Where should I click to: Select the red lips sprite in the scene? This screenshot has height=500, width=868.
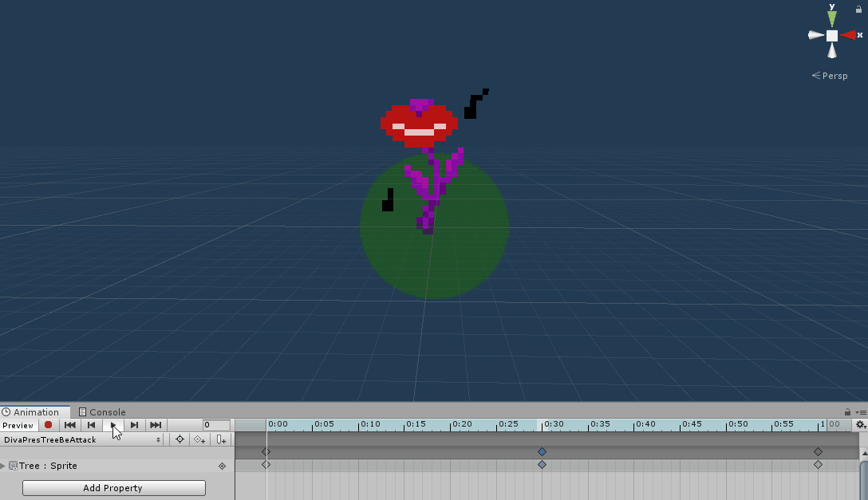pos(419,124)
